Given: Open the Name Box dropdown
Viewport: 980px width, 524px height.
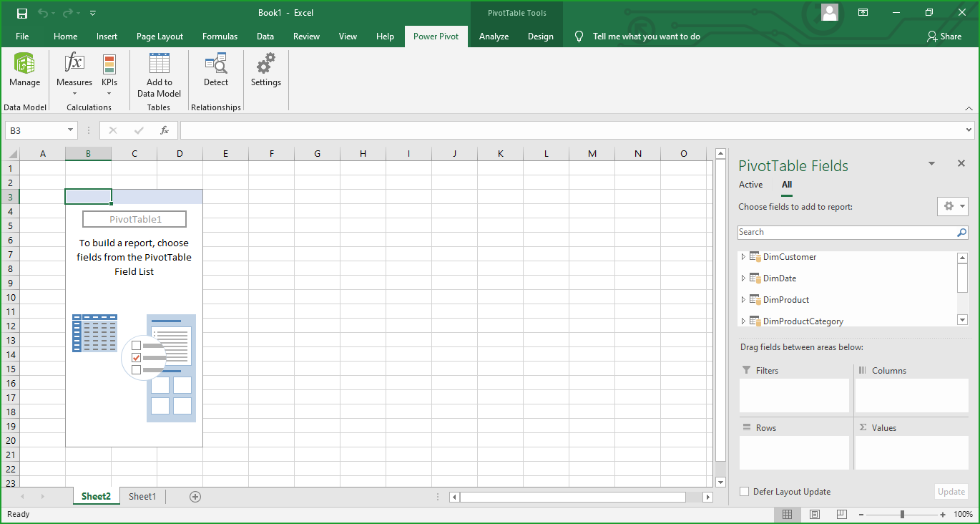Looking at the screenshot, I should click(70, 130).
